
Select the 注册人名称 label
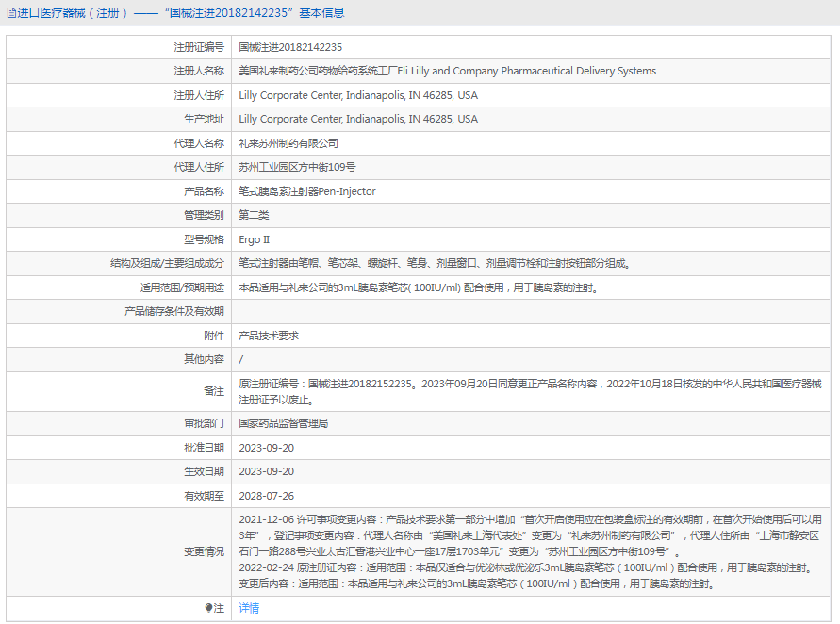click(199, 71)
